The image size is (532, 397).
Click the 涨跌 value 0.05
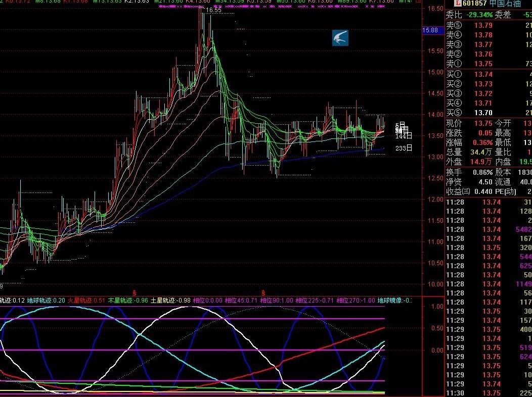coord(485,133)
